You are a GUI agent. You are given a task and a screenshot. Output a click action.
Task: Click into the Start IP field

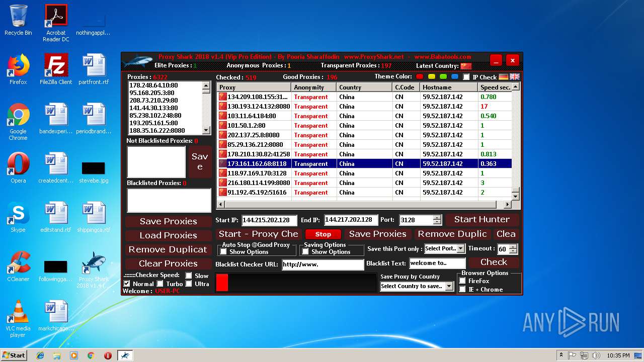tap(269, 220)
